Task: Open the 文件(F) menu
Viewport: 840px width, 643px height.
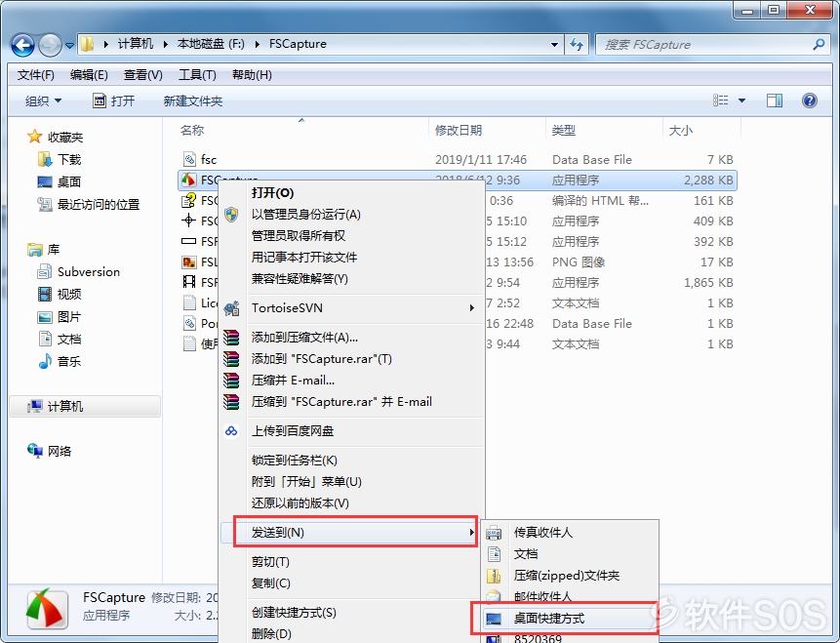Action: [x=36, y=75]
